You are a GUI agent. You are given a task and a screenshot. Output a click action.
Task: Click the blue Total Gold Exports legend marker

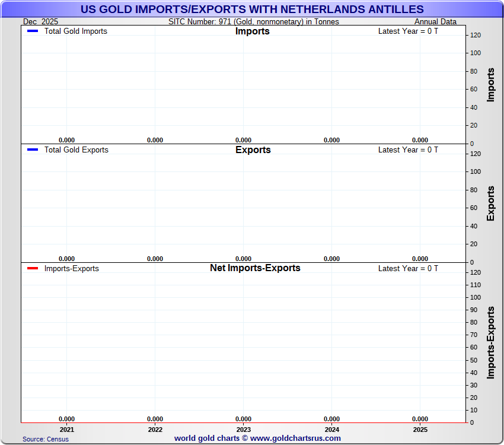(33, 150)
